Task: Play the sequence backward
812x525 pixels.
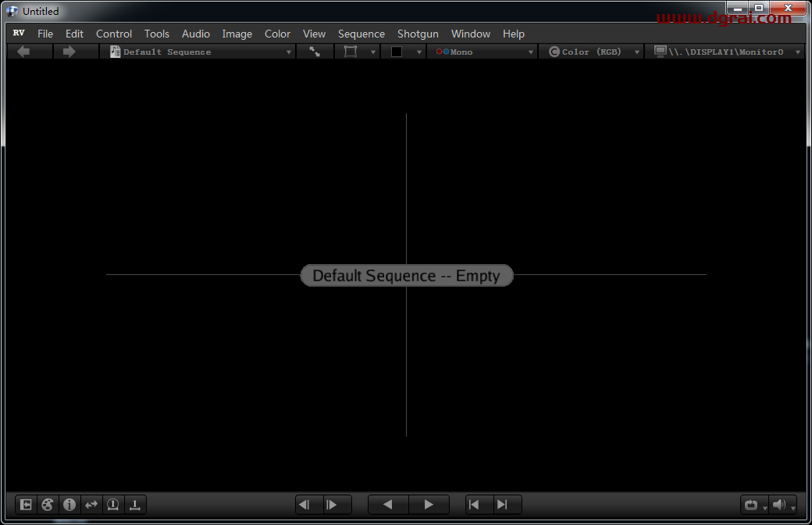Action: click(x=387, y=505)
